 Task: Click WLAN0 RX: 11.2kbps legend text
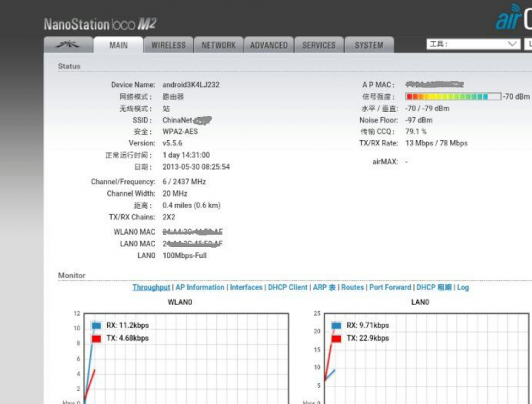click(x=127, y=325)
